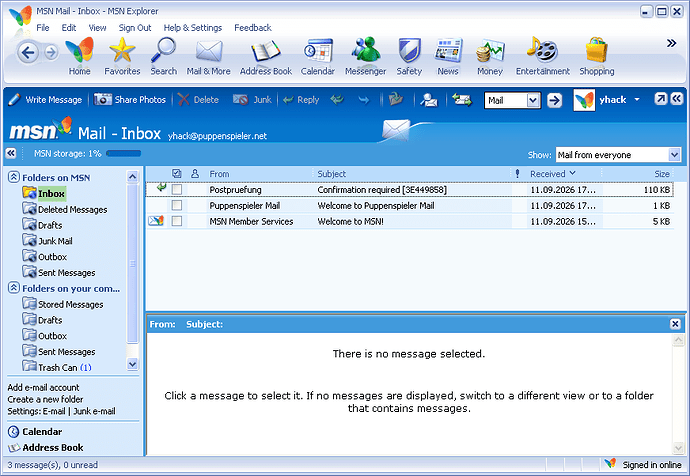Click the Junk button
The height and width of the screenshot is (476, 690).
pyautogui.click(x=252, y=100)
